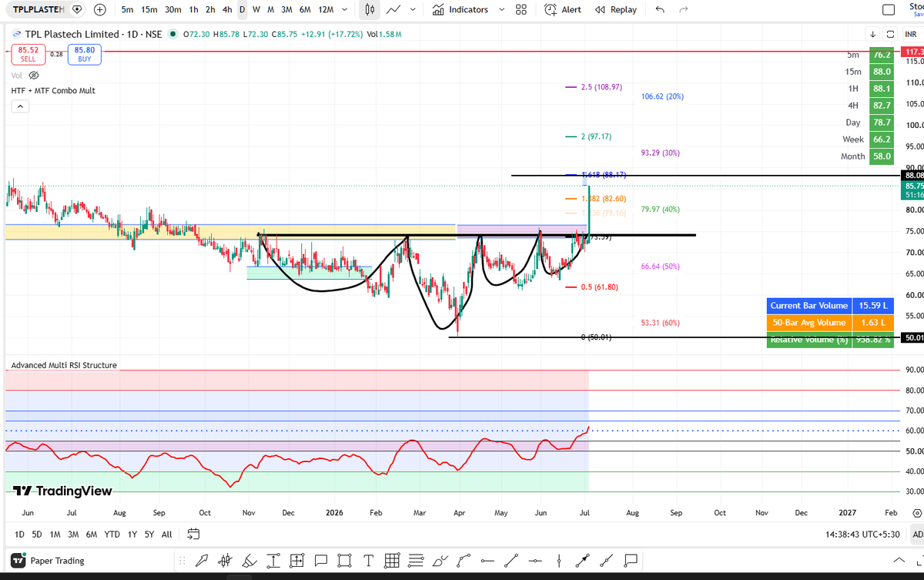Select the 30m timeframe
Viewport: 924px width, 580px height.
(x=174, y=9)
